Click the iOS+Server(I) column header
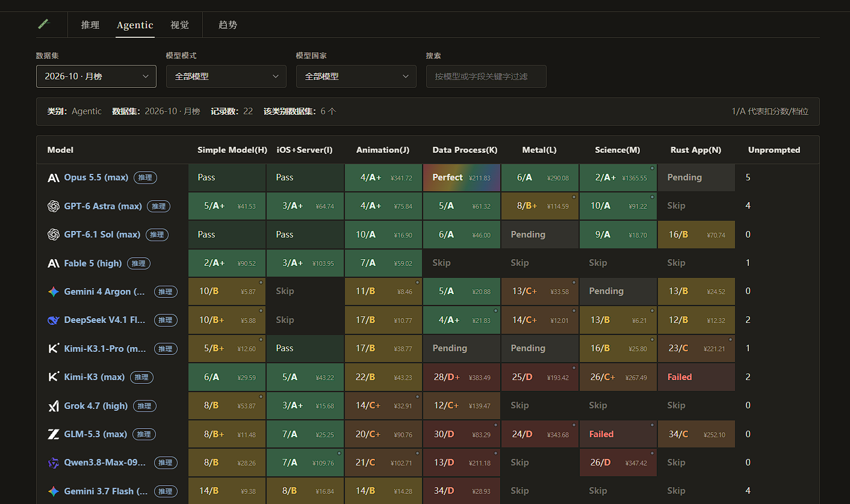850x504 pixels. pyautogui.click(x=305, y=150)
